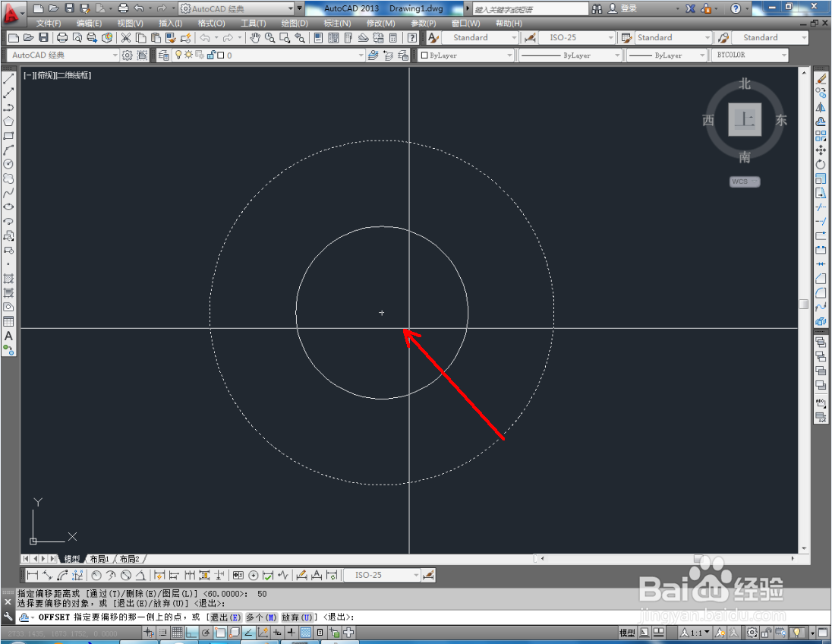Click the QuickCalc calculator icon

(393, 38)
